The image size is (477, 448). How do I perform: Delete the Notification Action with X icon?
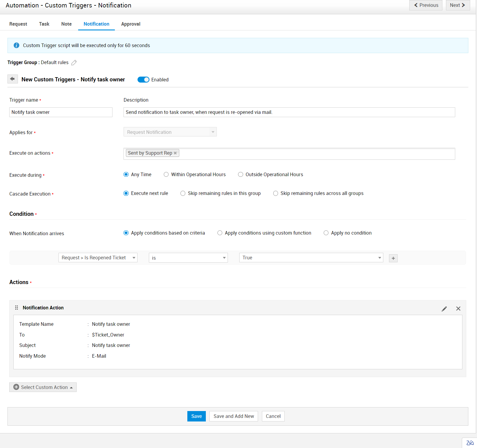coord(458,309)
